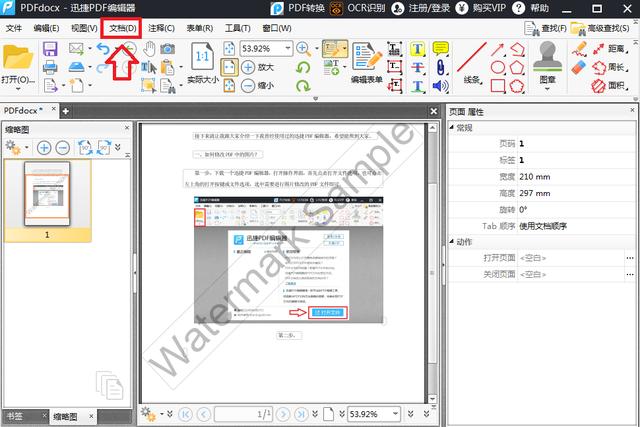
Task: Print using the printer icon
Action: [x=50, y=67]
